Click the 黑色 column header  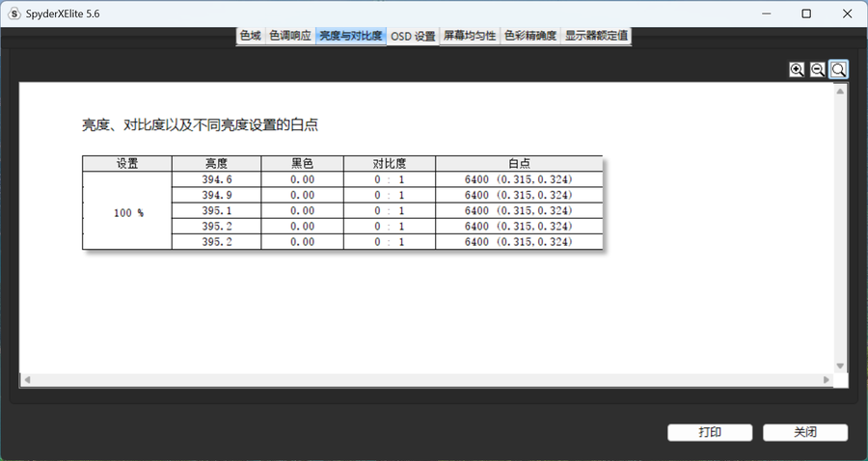(302, 164)
